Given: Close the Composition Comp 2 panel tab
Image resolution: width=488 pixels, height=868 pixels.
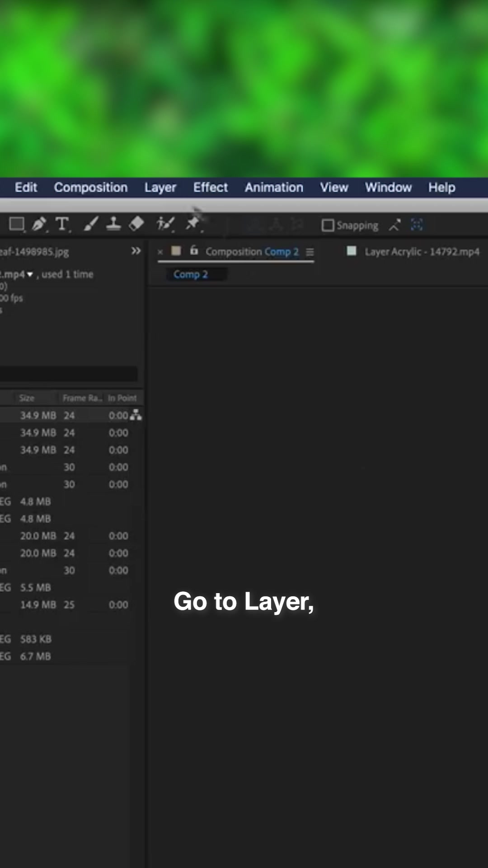Looking at the screenshot, I should pos(160,252).
